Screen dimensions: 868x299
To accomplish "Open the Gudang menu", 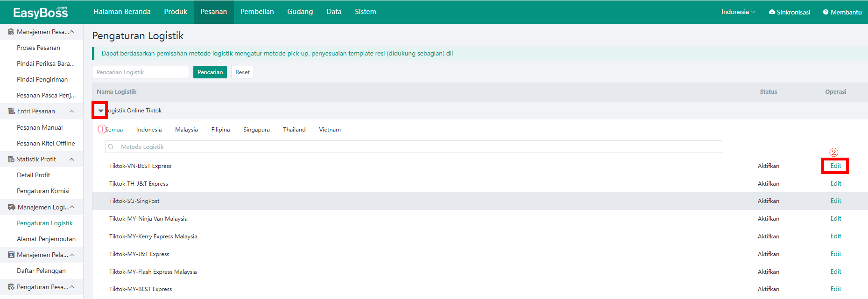I will point(300,12).
